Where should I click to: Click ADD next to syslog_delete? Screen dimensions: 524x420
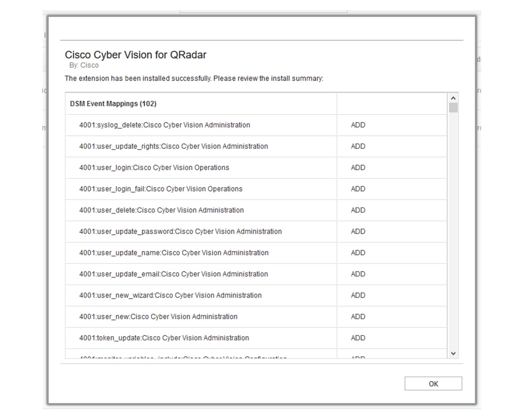pos(358,125)
